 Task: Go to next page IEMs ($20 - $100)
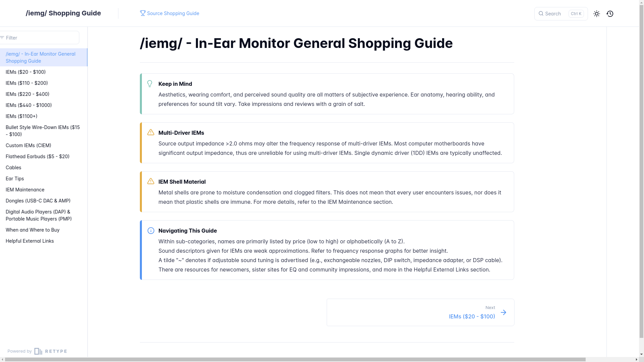tap(472, 316)
